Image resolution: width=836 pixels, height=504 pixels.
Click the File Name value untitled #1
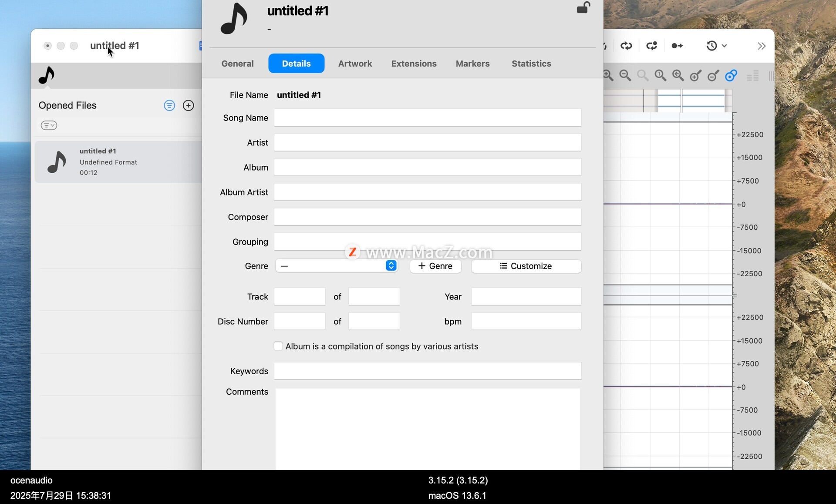click(299, 95)
